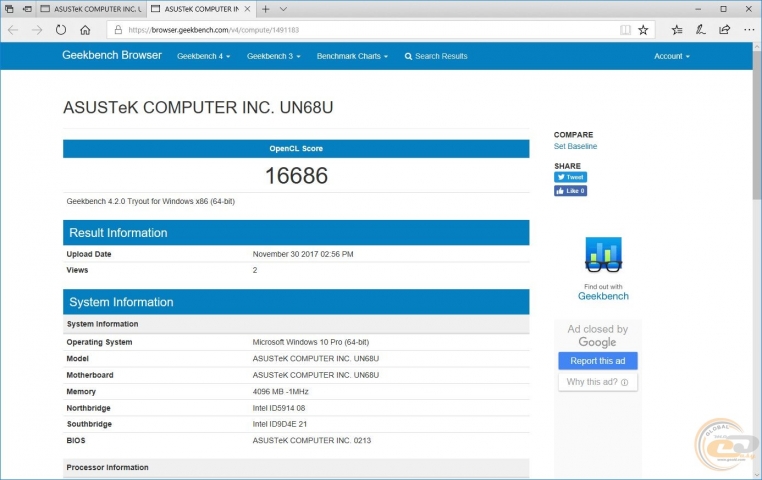762x480 pixels.
Task: Click the ASUSTeK COMPUTER INC. UN68U heading
Action: [198, 107]
